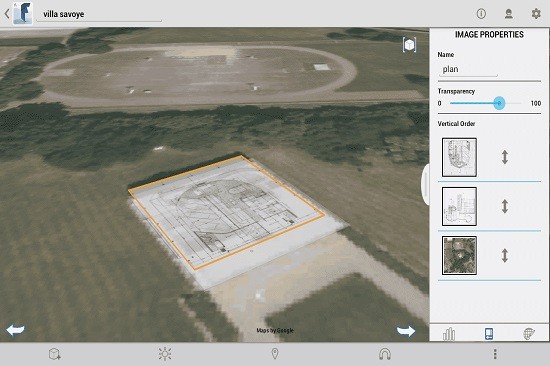Open the add primitive cube tool
Screen dimensions: 550x366
(55, 354)
